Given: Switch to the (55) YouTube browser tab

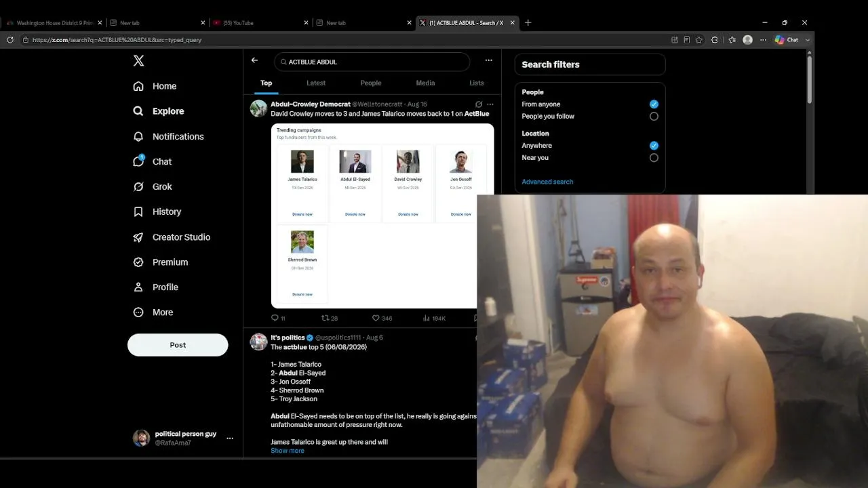Looking at the screenshot, I should 260,22.
